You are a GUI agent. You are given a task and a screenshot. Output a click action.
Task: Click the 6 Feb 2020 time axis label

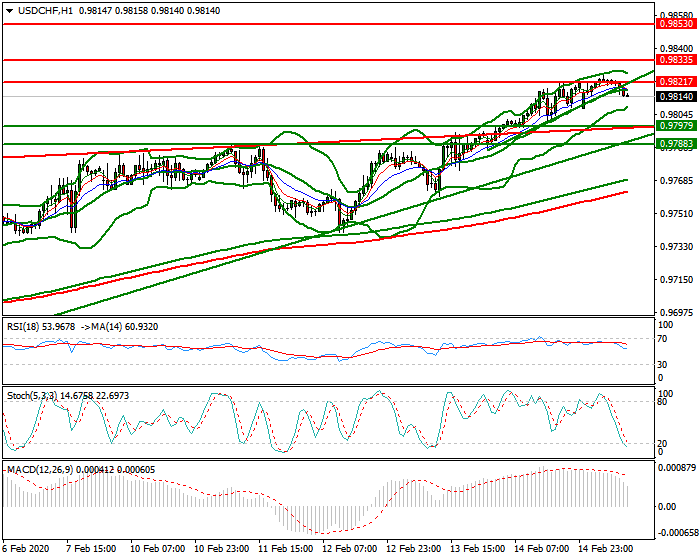tap(26, 548)
